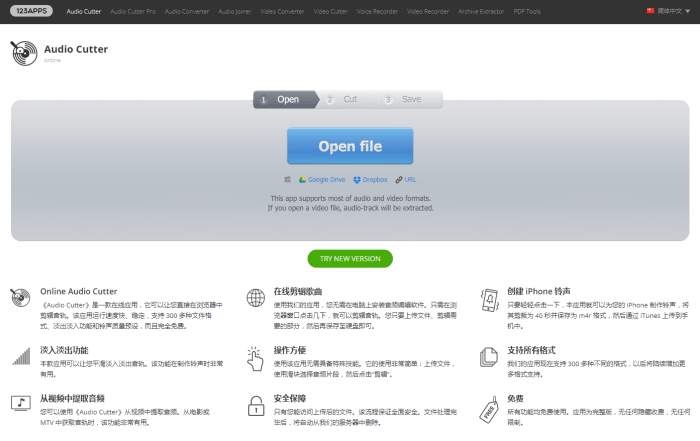Click the globe icon for online editing
Image resolution: width=700 pixels, height=441 pixels.
tap(256, 298)
